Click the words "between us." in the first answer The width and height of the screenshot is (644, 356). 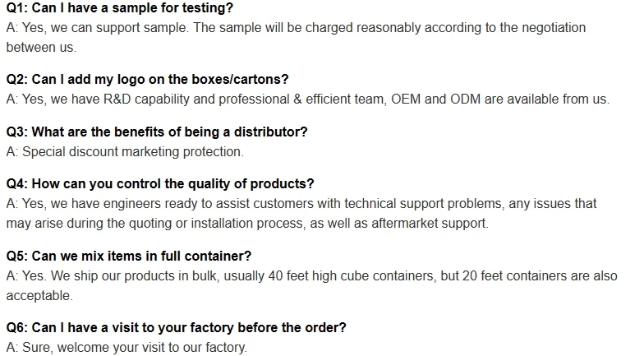pyautogui.click(x=41, y=47)
